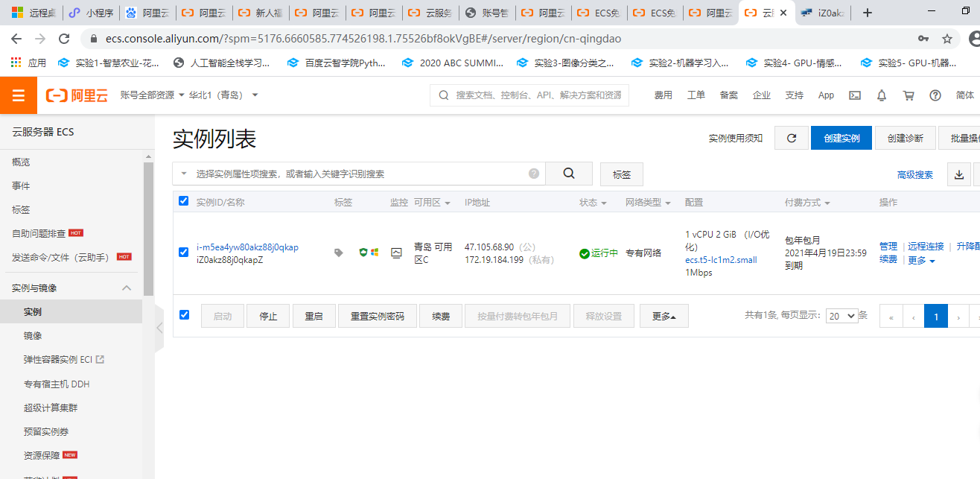Click the help question mark icon
This screenshot has width=980, height=479.
(935, 95)
